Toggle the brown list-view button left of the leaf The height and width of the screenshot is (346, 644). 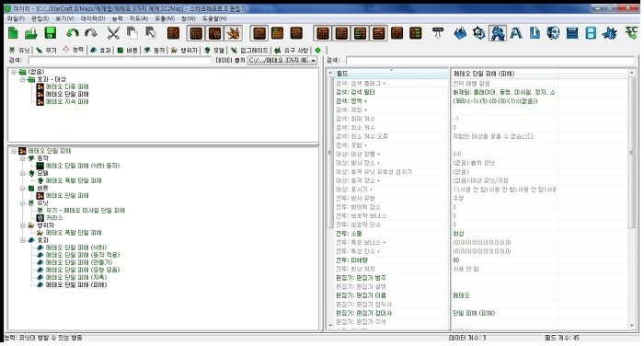click(196, 33)
